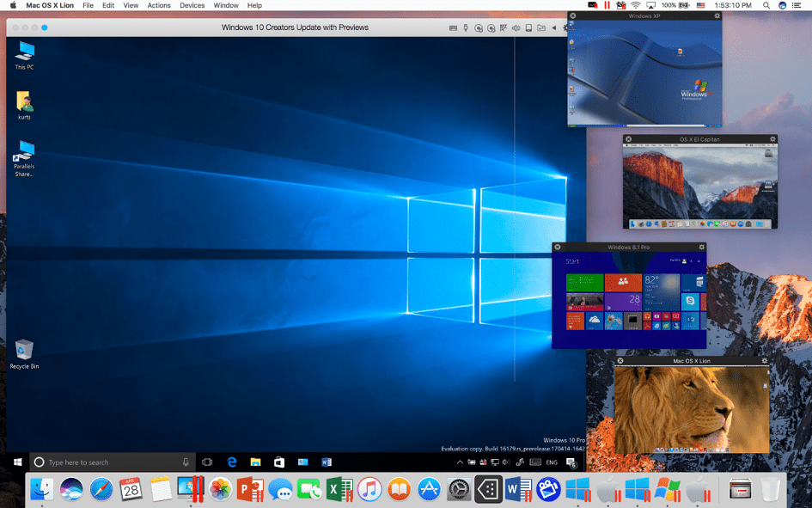The height and width of the screenshot is (508, 812).
Task: Click the Windows volume icon in system tray
Action: pos(506,462)
